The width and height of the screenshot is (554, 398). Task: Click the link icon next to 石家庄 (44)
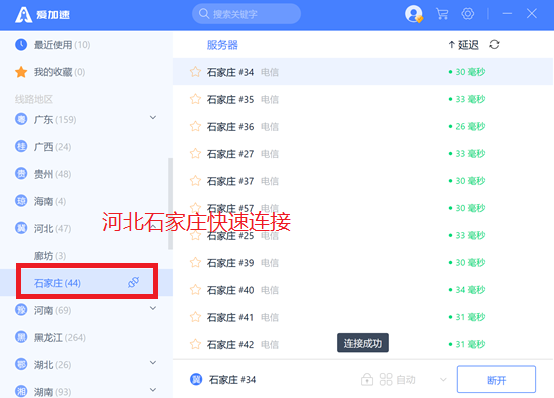pyautogui.click(x=134, y=282)
